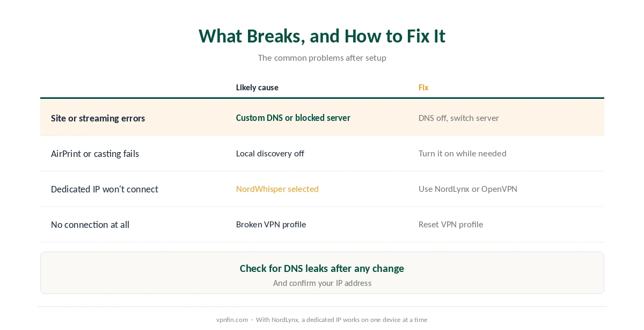
Task: Click the 'Local discovery off' cause
Action: click(x=270, y=153)
